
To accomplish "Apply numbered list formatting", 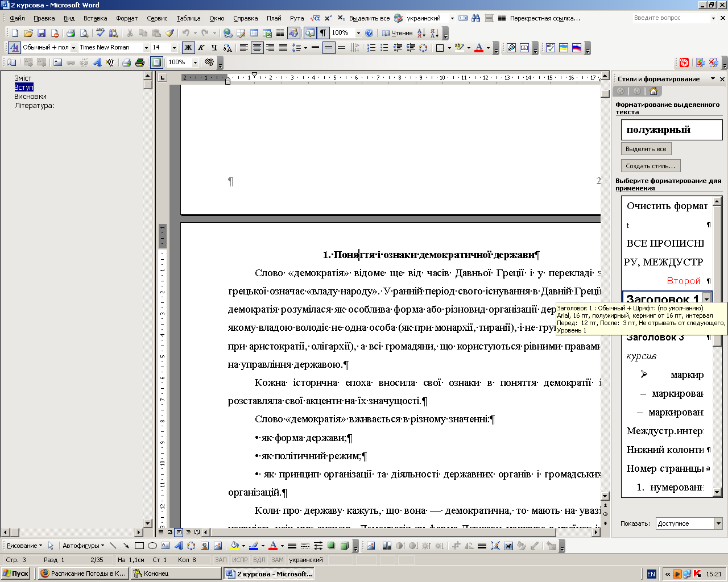I will click(x=371, y=48).
